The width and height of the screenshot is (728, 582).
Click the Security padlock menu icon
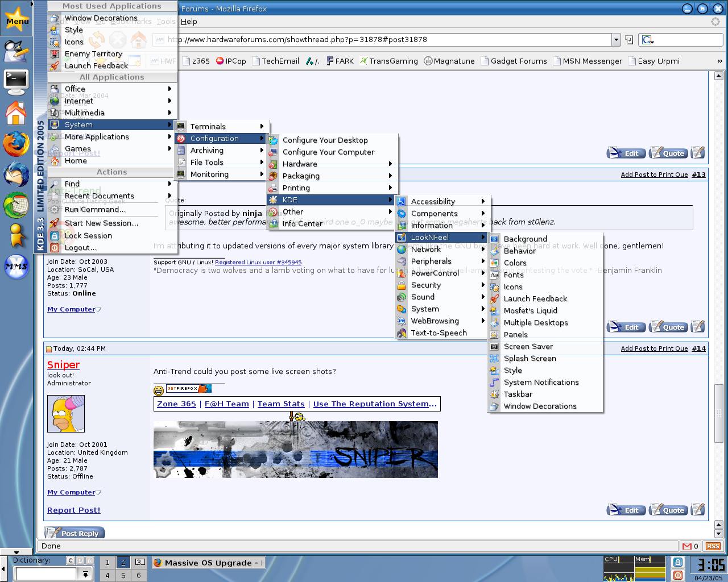402,285
